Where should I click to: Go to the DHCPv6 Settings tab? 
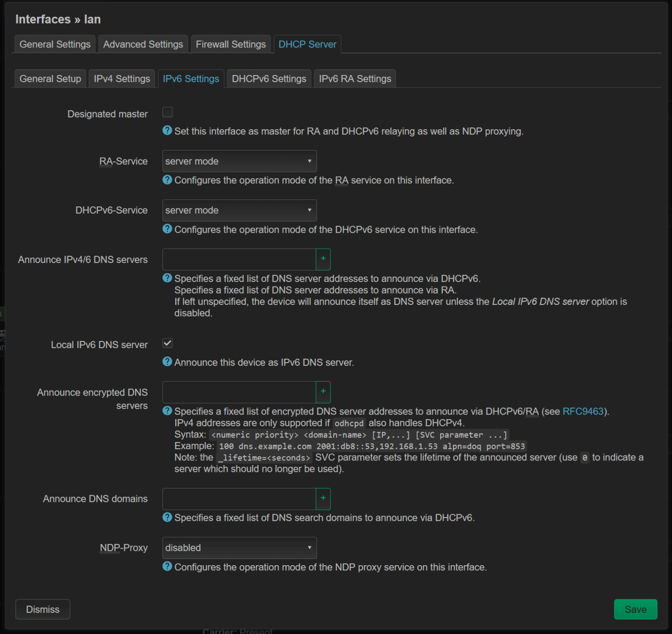(269, 79)
